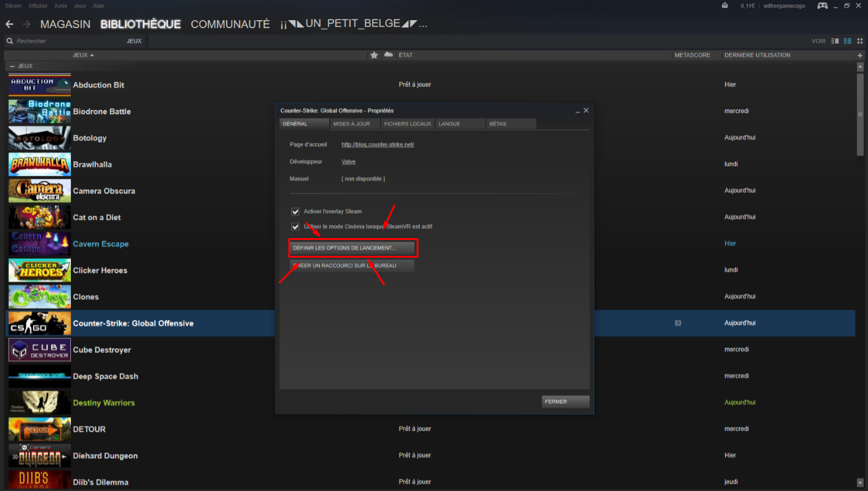Viewport: 868px width, 491px height.
Task: Click CRÉER UN RACCOURCI SUR LE BUREAU
Action: [x=352, y=266]
